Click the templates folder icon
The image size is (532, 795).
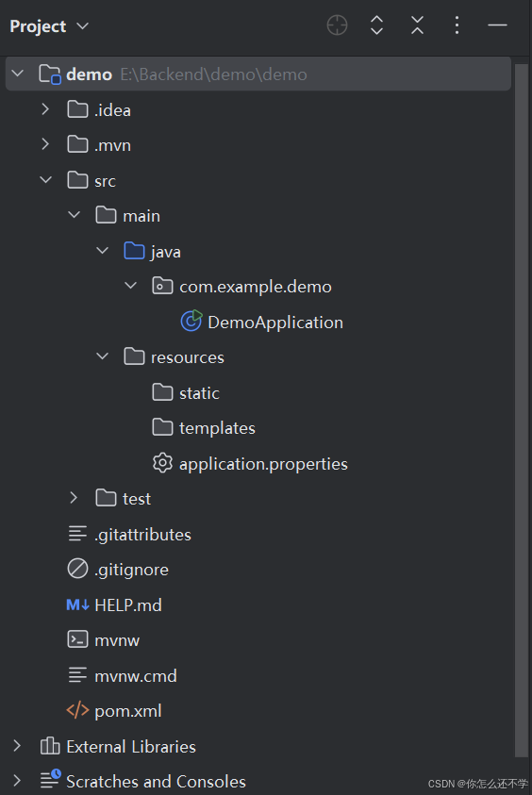(162, 427)
